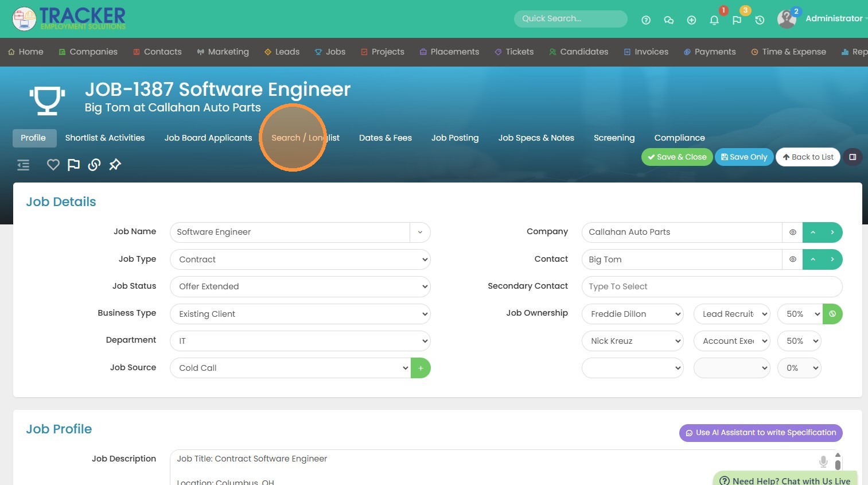Use AI Assistant to write Specification
Image resolution: width=868 pixels, height=485 pixels.
pos(761,433)
